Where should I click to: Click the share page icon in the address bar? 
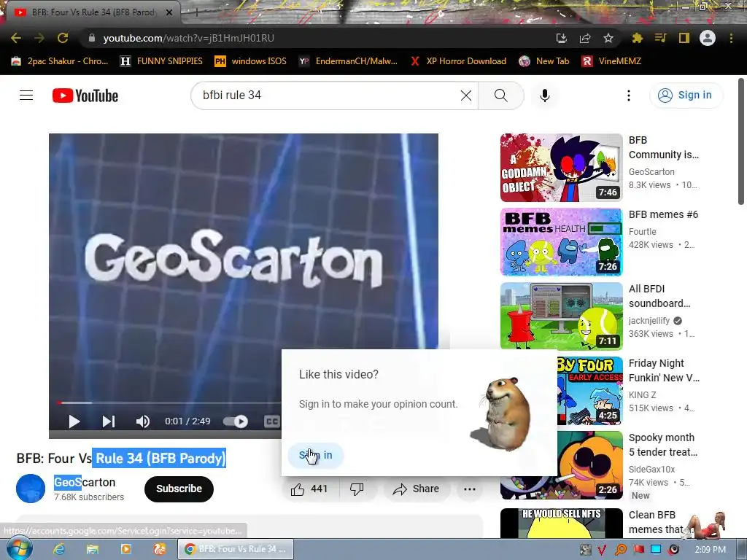click(x=585, y=38)
